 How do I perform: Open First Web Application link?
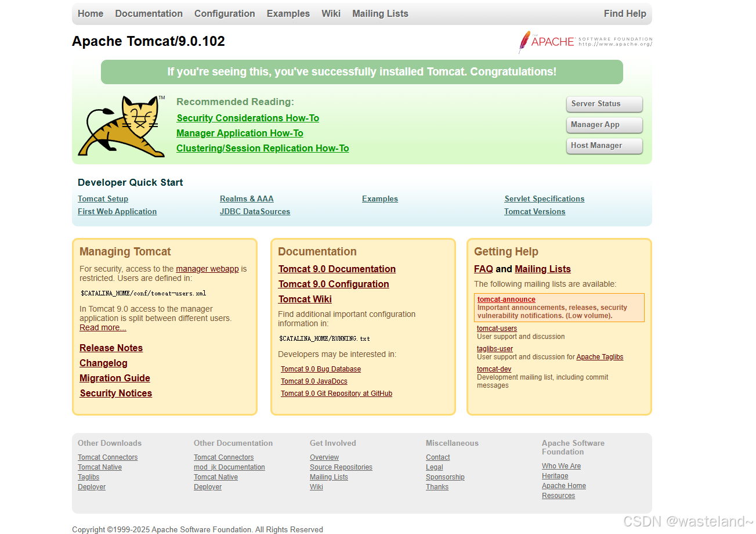pyautogui.click(x=117, y=211)
